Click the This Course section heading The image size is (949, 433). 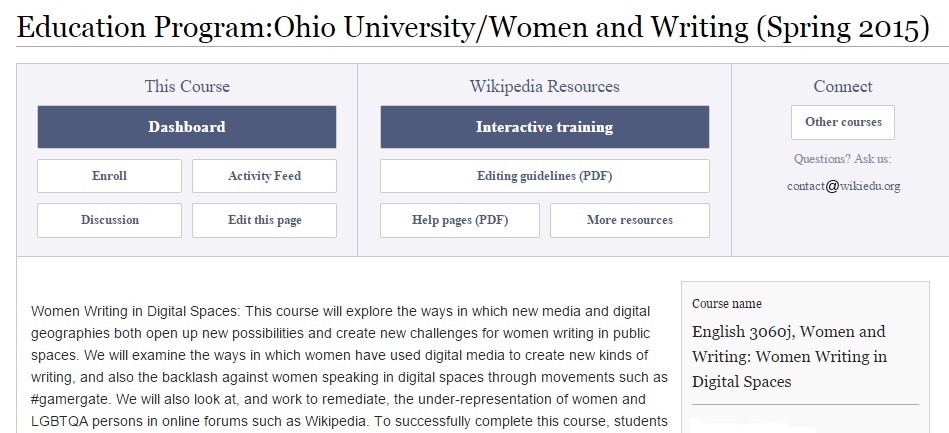(x=187, y=87)
